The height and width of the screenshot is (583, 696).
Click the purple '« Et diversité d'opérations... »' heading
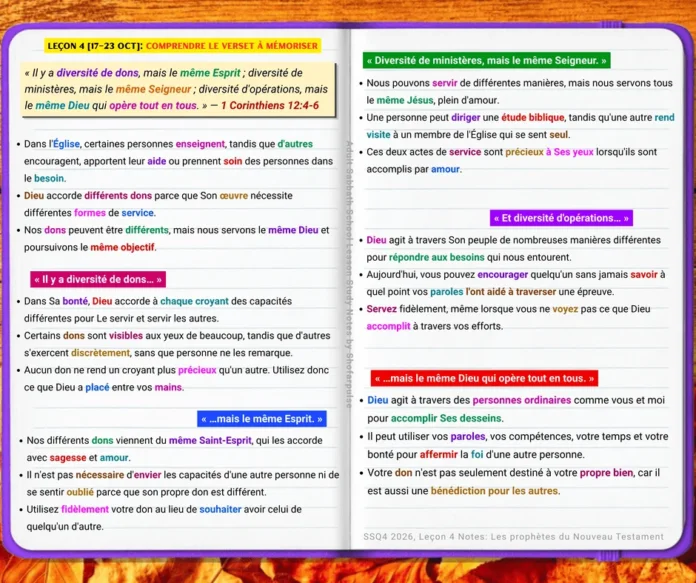coord(562,218)
